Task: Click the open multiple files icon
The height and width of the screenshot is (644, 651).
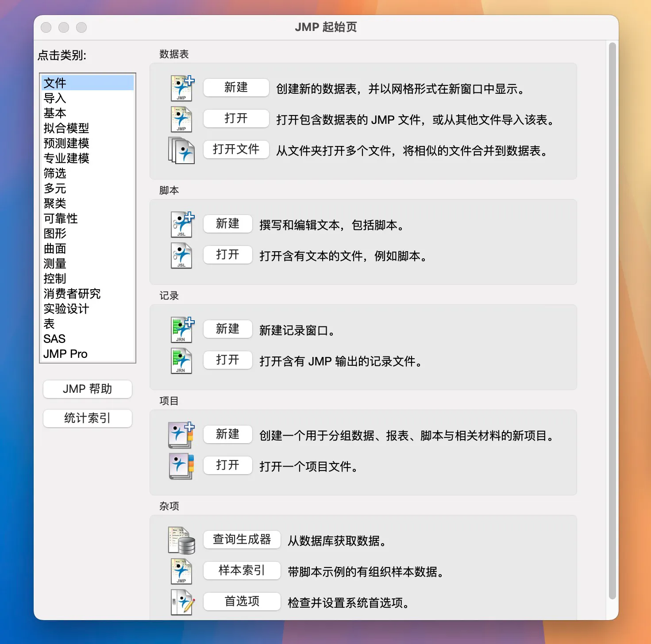Action: pyautogui.click(x=181, y=150)
